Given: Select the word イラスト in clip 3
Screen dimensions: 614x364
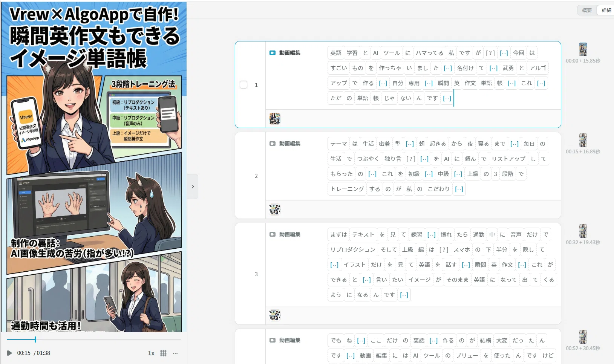Looking at the screenshot, I should point(355,265).
